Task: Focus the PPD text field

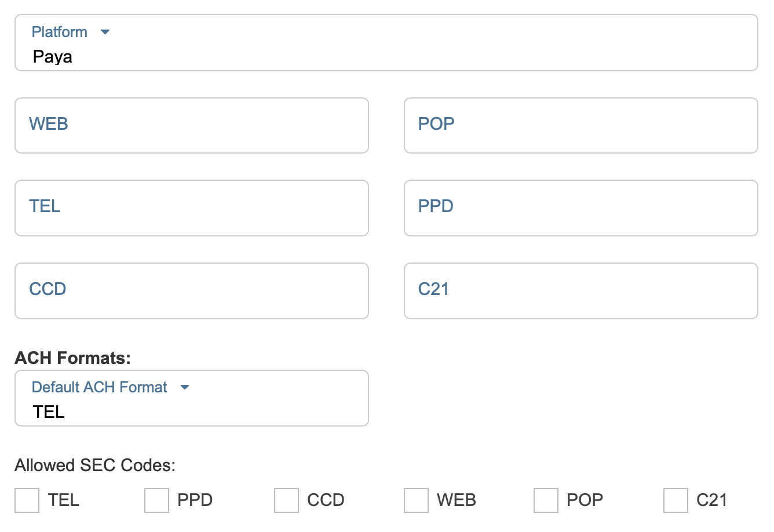Action: 580,208
